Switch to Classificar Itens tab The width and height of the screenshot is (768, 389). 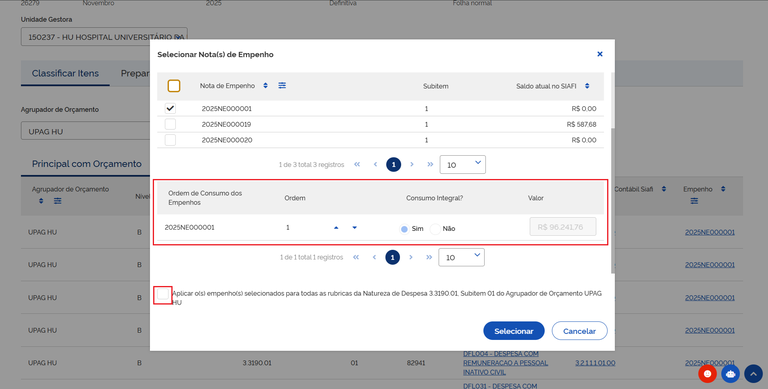point(65,73)
